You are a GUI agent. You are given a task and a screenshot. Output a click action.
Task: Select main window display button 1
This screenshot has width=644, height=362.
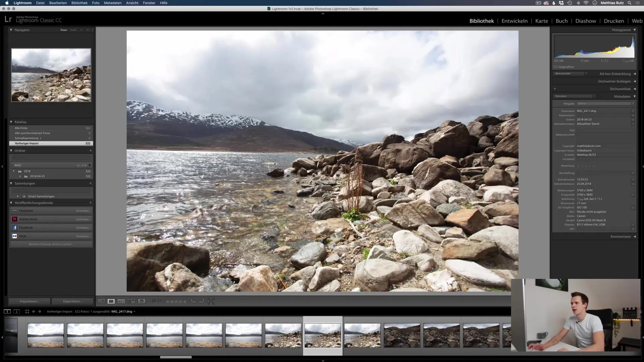tap(7, 311)
